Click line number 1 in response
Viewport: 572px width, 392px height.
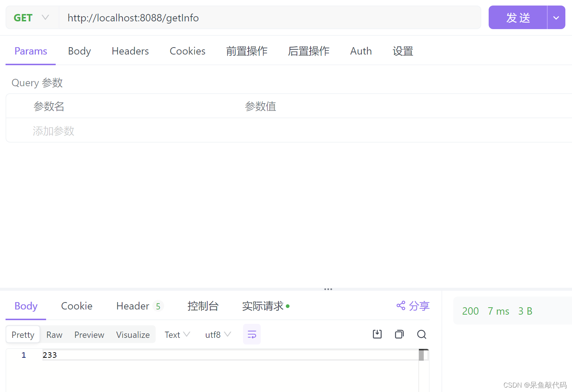click(x=24, y=355)
